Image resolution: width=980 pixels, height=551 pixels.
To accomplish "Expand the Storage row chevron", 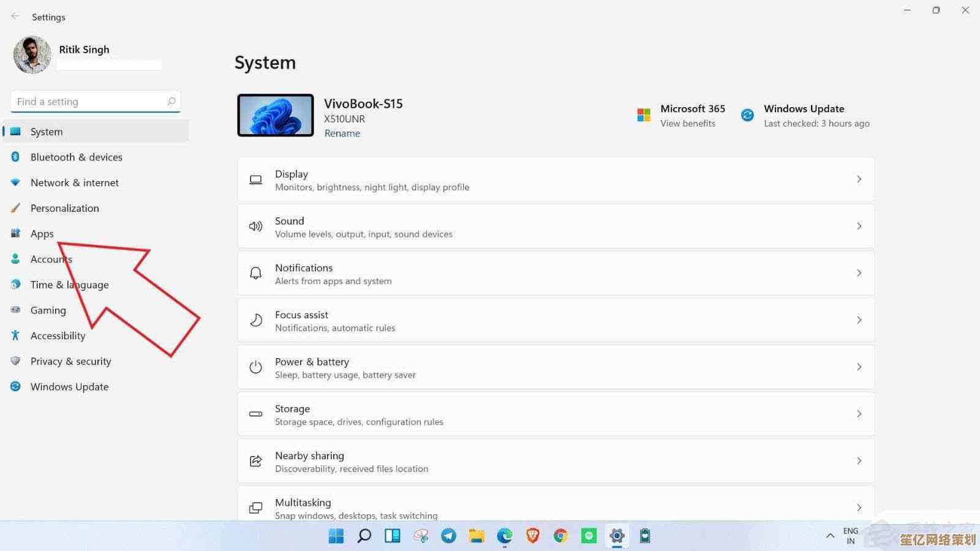I will (x=859, y=414).
